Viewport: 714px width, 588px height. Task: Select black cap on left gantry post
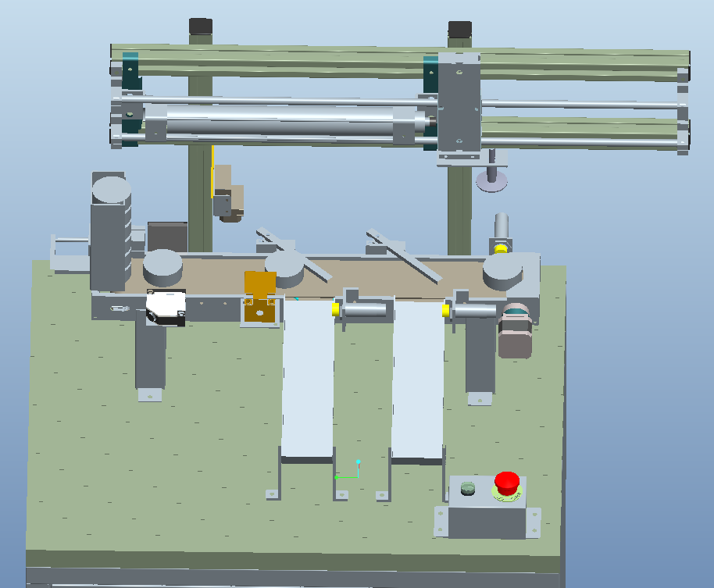pyautogui.click(x=201, y=27)
